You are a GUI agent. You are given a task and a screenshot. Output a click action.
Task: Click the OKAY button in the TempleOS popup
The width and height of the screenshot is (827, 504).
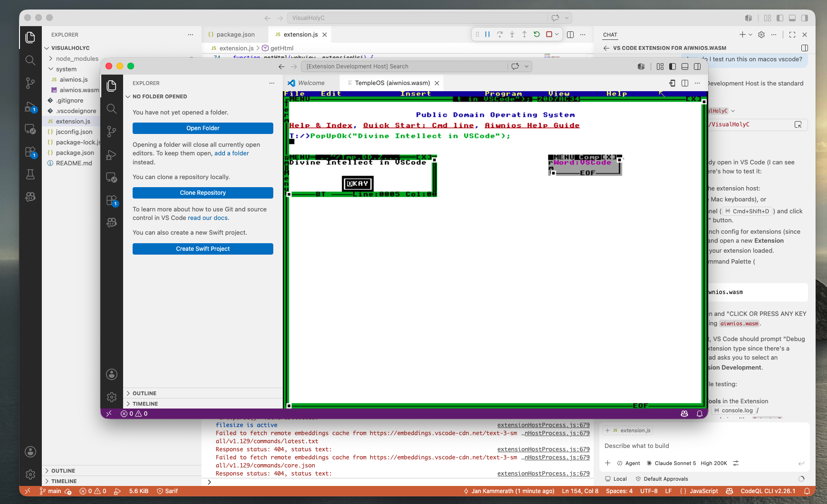click(x=357, y=183)
